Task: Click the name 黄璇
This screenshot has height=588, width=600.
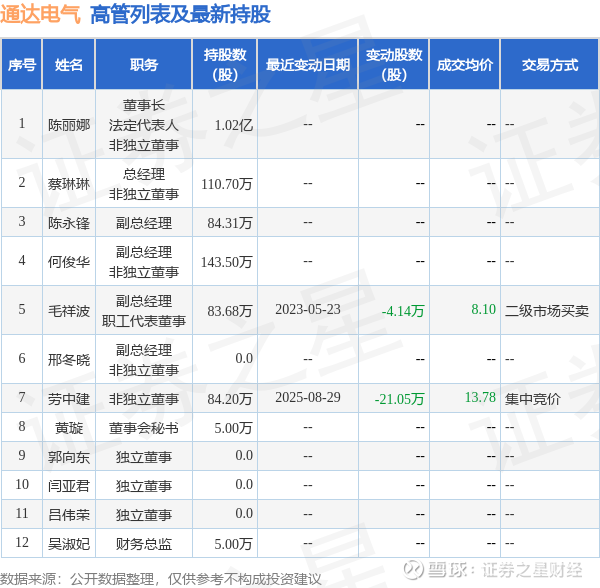Action: [69, 428]
